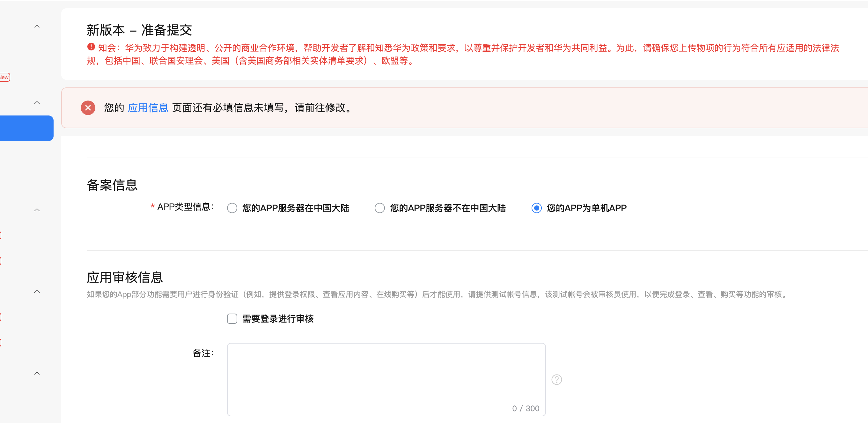Click the 应用审核信息 section heading

pos(125,278)
